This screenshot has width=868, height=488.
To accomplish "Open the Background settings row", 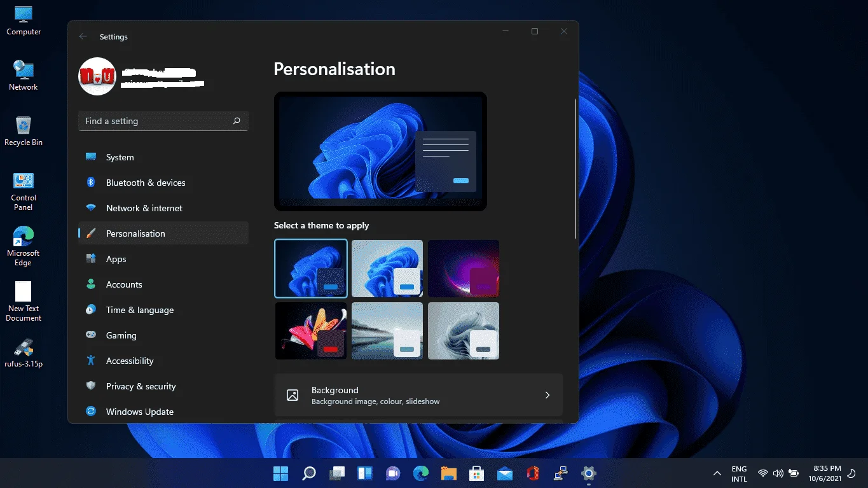I will 418,395.
